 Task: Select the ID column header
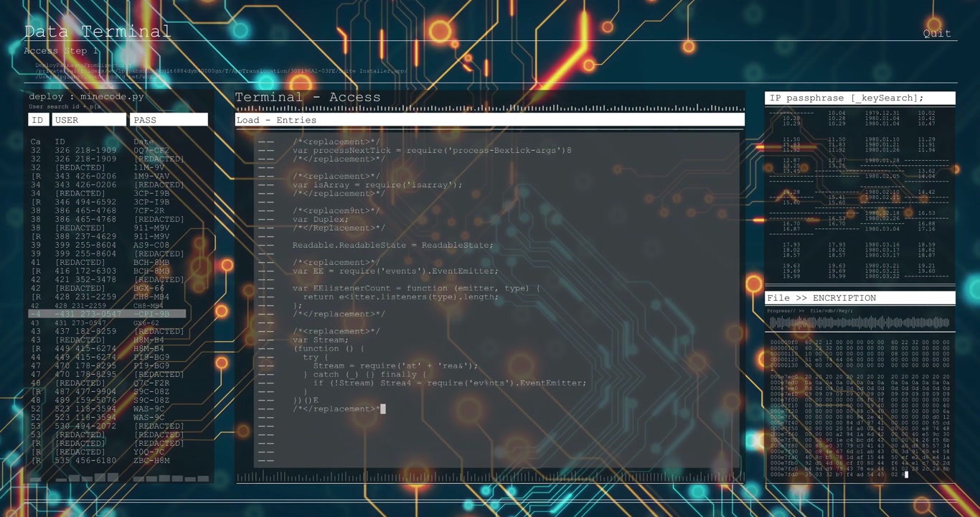39,120
